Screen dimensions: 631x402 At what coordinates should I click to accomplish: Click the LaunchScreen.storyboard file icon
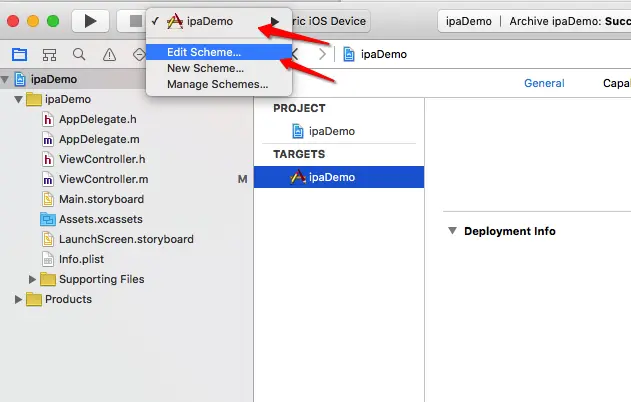(47, 239)
